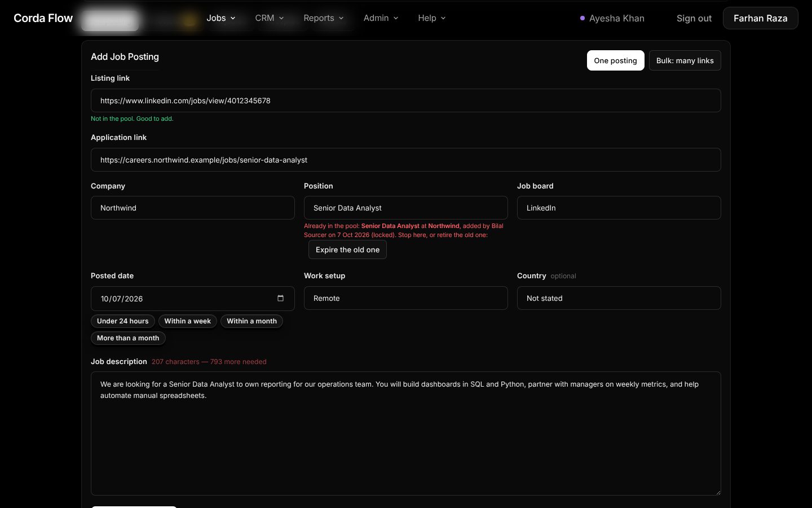
Task: Click the Farhan Raza account button
Action: coord(760,18)
